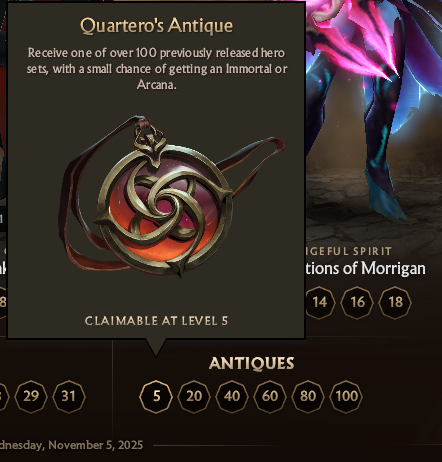Click the ANTIQUES section heading
This screenshot has height=462, width=442.
pyautogui.click(x=252, y=363)
